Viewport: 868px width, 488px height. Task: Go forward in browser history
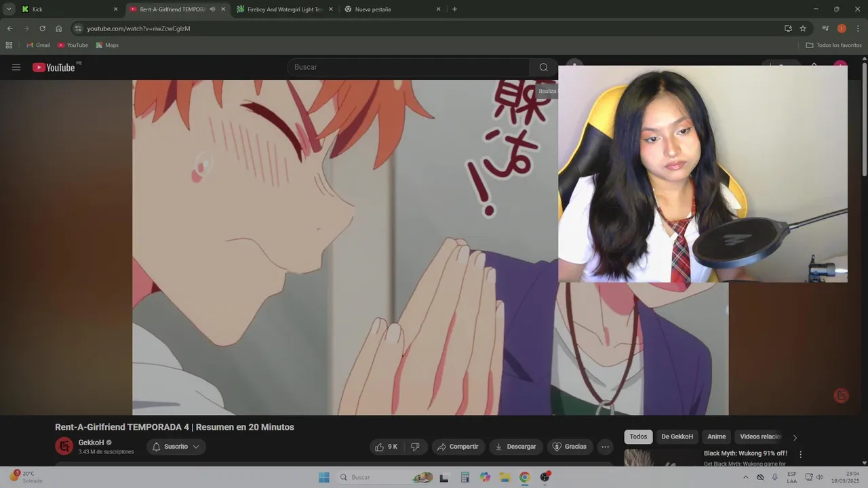point(26,28)
